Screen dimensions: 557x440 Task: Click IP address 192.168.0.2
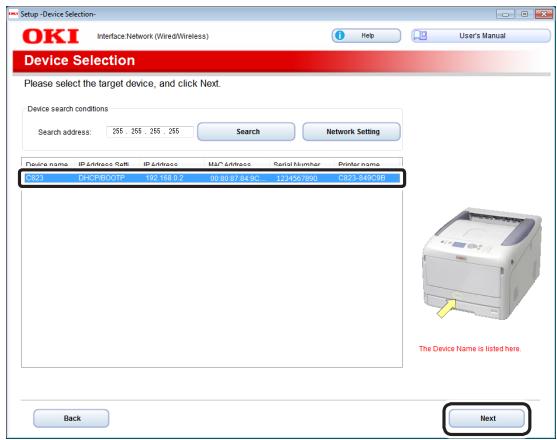tap(164, 178)
